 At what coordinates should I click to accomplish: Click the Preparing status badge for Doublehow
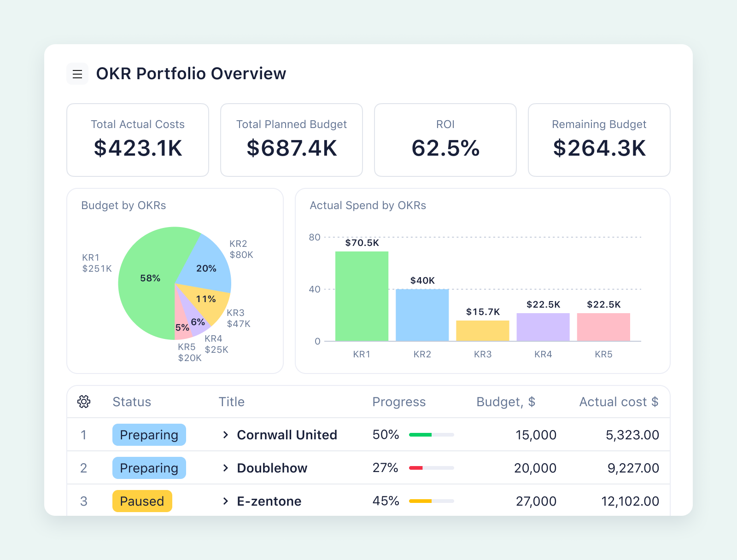(x=149, y=468)
